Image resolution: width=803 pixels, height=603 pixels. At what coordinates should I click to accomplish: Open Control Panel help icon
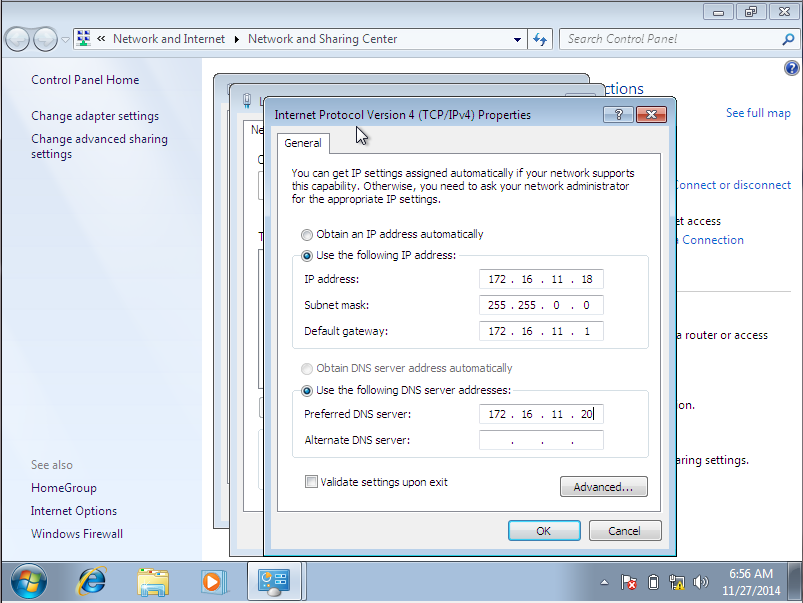point(791,68)
